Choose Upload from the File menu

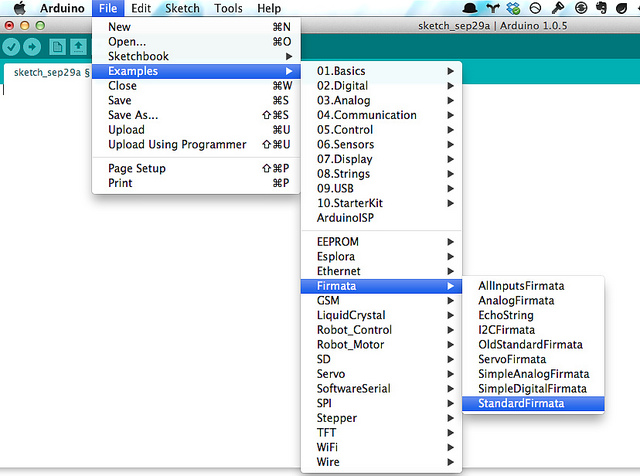point(197,130)
